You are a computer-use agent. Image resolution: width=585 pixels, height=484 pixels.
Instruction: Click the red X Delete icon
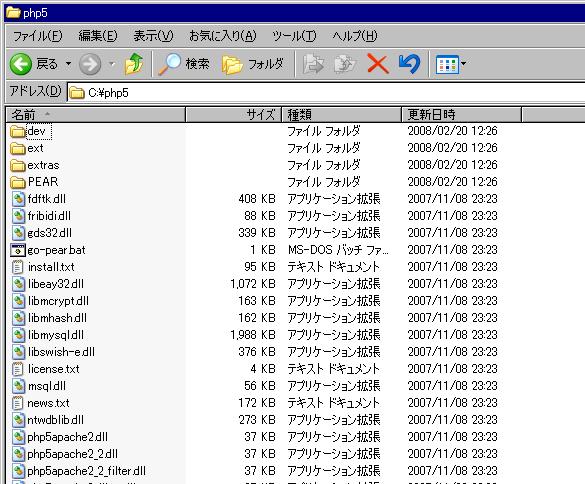click(x=378, y=63)
